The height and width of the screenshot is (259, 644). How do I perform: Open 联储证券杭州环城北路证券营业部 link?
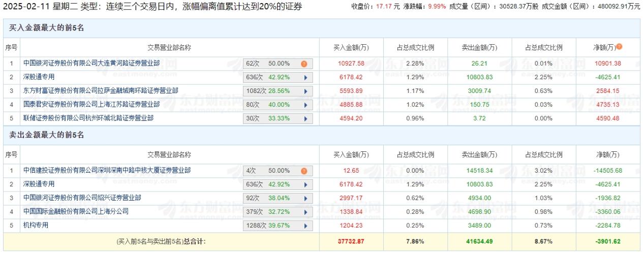pyautogui.click(x=88, y=118)
